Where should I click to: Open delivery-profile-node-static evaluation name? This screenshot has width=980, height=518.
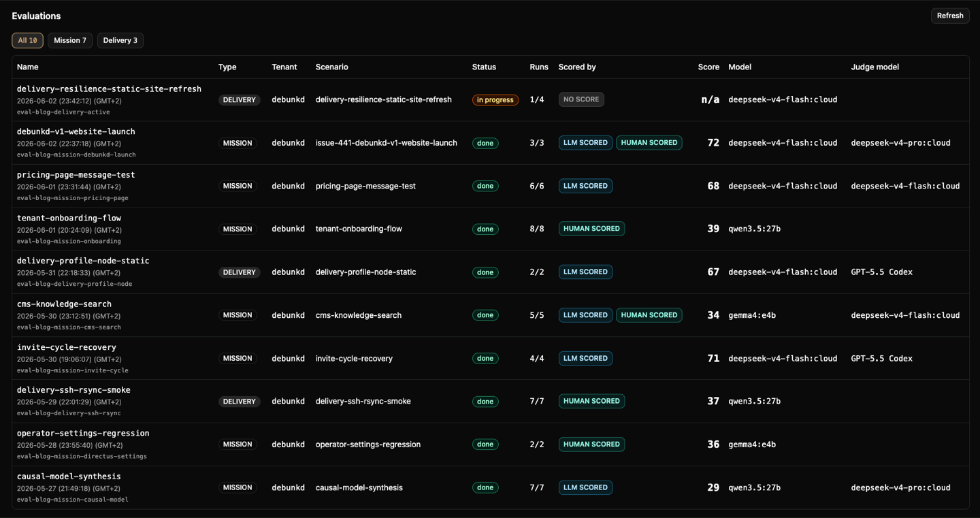click(83, 261)
